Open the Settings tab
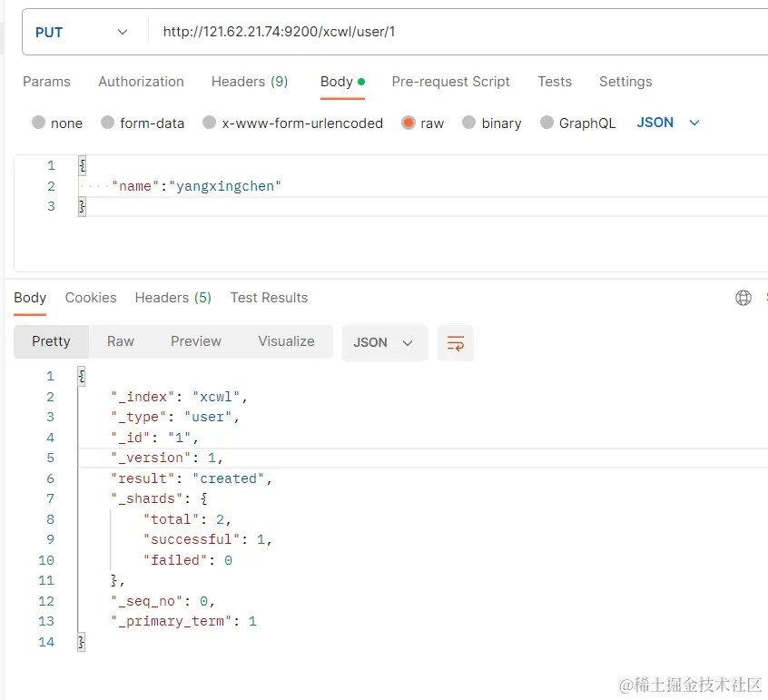The image size is (768, 700). pyautogui.click(x=625, y=82)
